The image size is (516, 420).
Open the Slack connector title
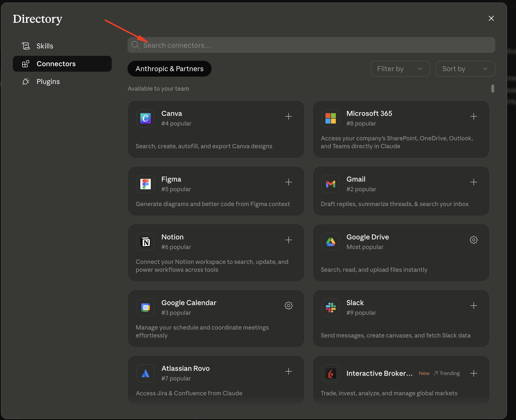355,303
